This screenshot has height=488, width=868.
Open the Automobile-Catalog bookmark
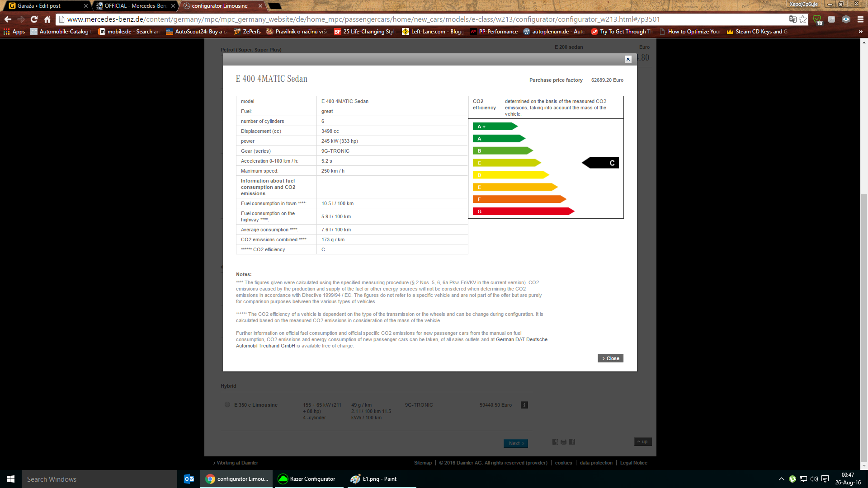(61, 32)
